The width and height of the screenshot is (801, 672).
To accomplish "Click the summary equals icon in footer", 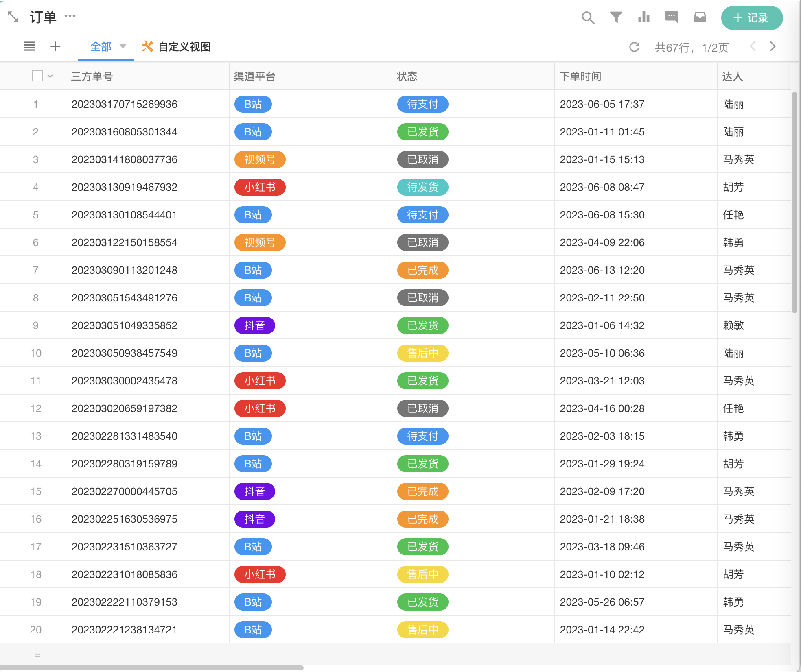I will pyautogui.click(x=37, y=655).
